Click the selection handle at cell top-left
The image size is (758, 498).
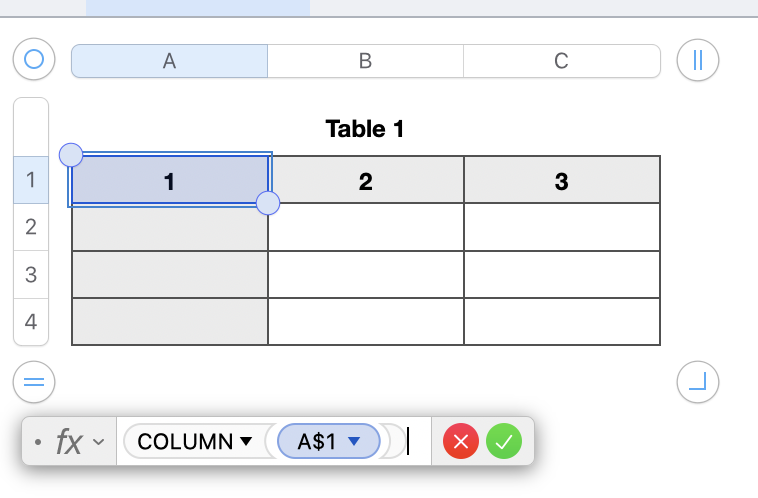pos(71,154)
